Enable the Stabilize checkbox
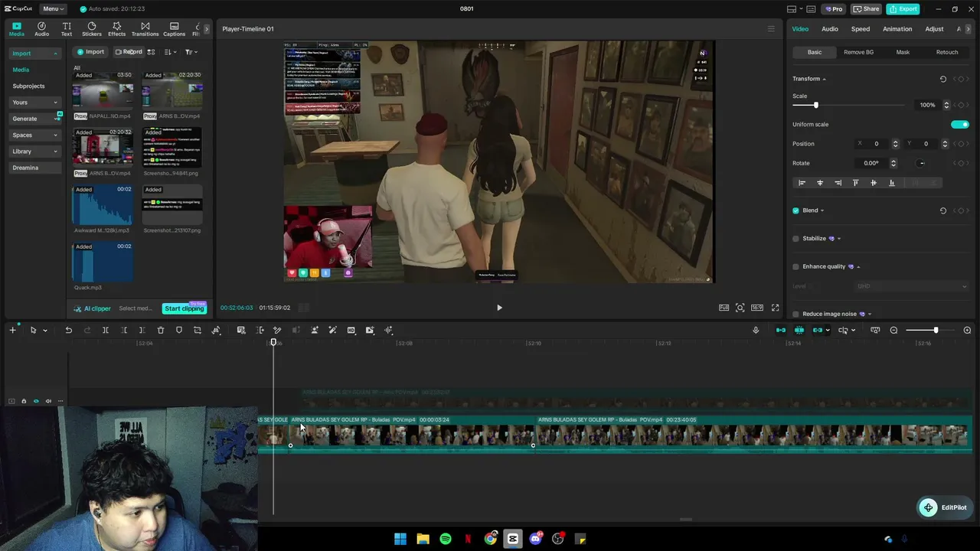The width and height of the screenshot is (980, 551). [795, 239]
